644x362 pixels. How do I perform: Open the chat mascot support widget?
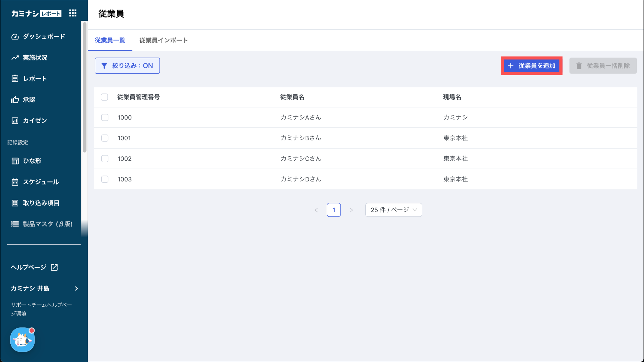point(22,340)
